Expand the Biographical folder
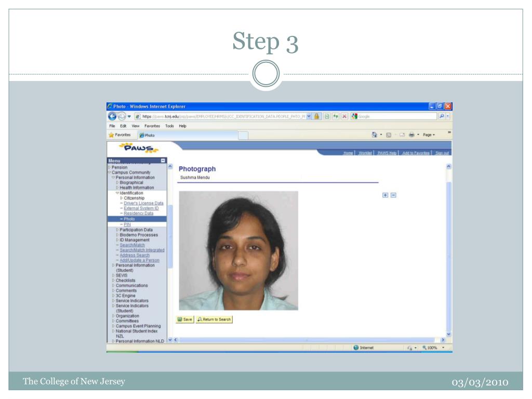This screenshot has width=532, height=399. 117,182
